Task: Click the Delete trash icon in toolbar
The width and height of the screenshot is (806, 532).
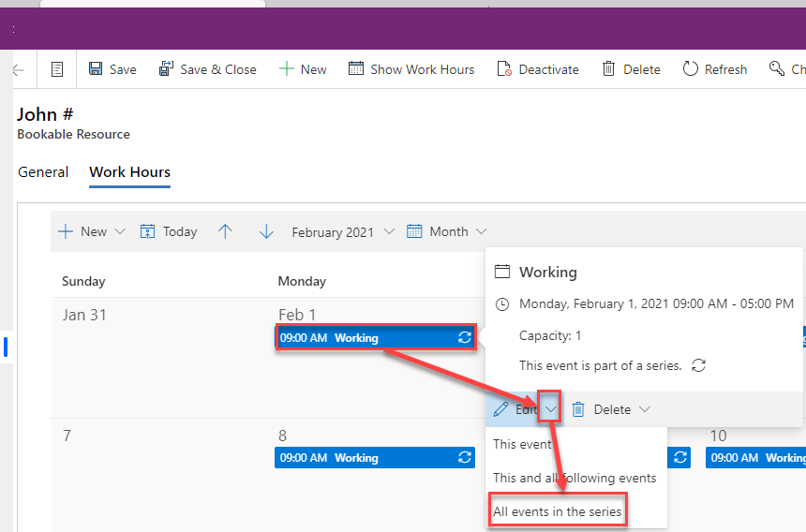Action: point(609,69)
